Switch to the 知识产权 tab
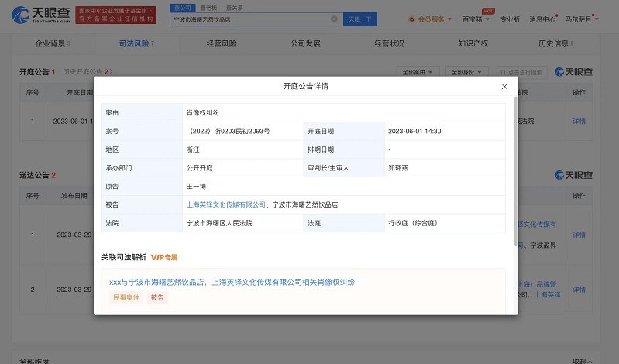This screenshot has height=364, width=619. 472,44
